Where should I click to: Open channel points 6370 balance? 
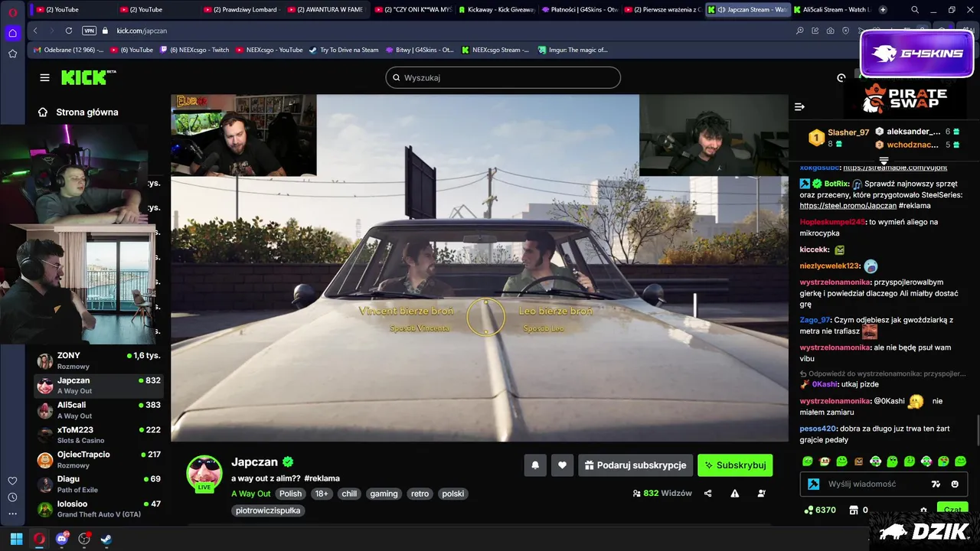tap(820, 510)
